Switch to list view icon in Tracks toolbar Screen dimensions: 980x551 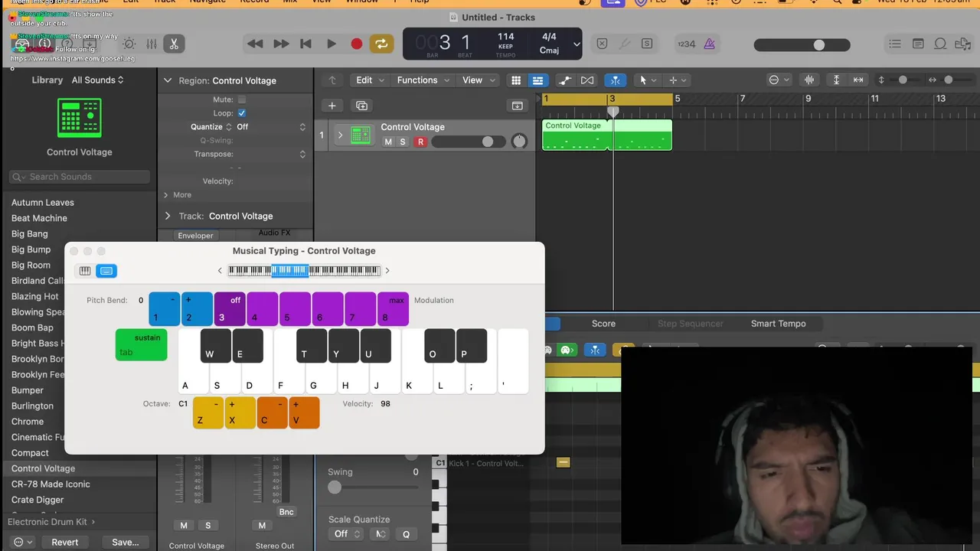537,80
